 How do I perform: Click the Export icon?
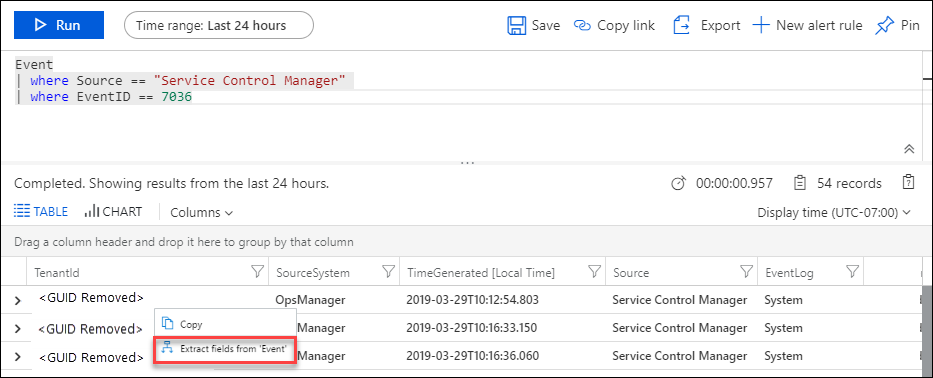pyautogui.click(x=681, y=26)
